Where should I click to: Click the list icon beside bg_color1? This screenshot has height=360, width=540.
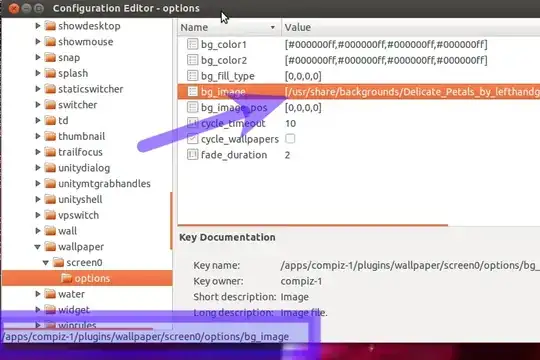pyautogui.click(x=192, y=44)
